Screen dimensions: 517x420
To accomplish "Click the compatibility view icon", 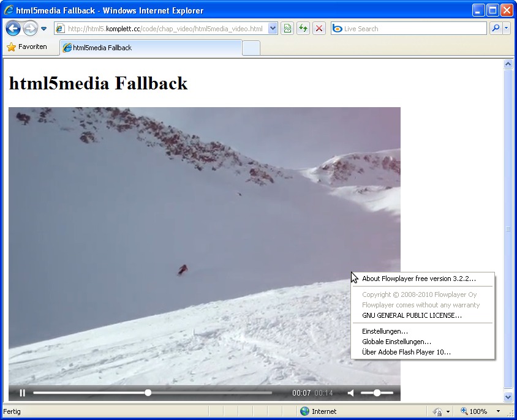I will pyautogui.click(x=287, y=28).
